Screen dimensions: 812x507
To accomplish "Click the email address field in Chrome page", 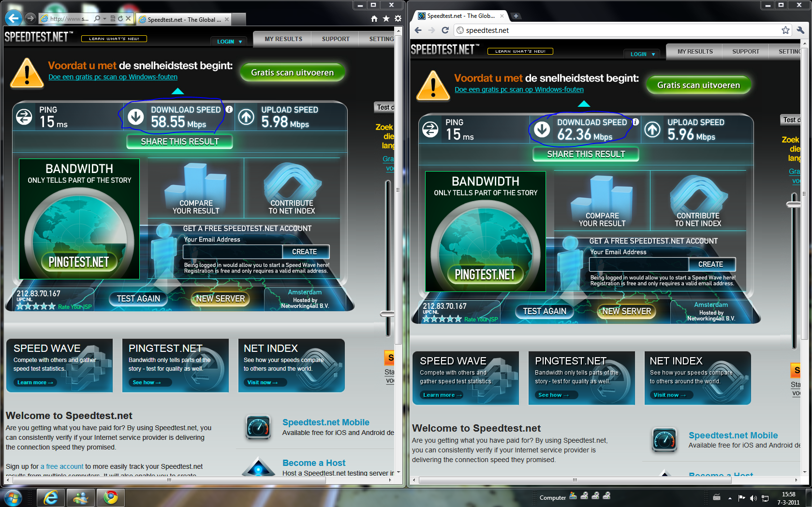I will pos(639,264).
